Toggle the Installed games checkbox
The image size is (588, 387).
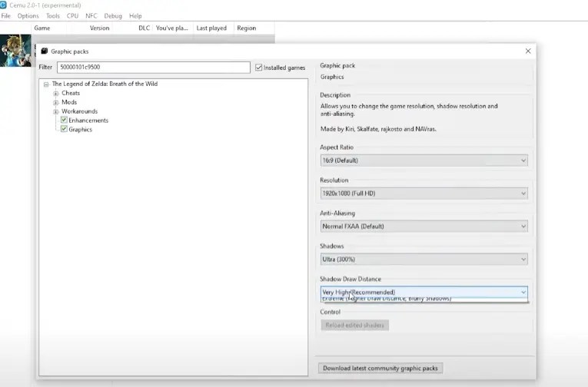[x=259, y=68]
